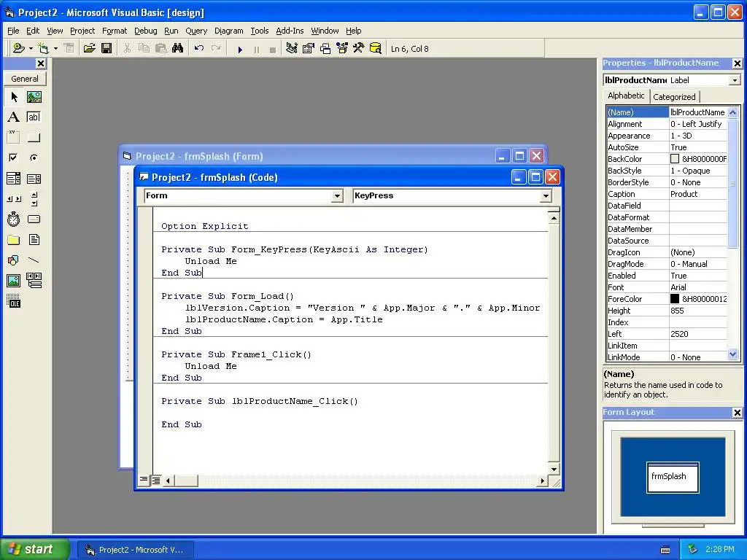This screenshot has height=560, width=747.
Task: Click the Toolbox toolbar icon
Action: click(359, 48)
